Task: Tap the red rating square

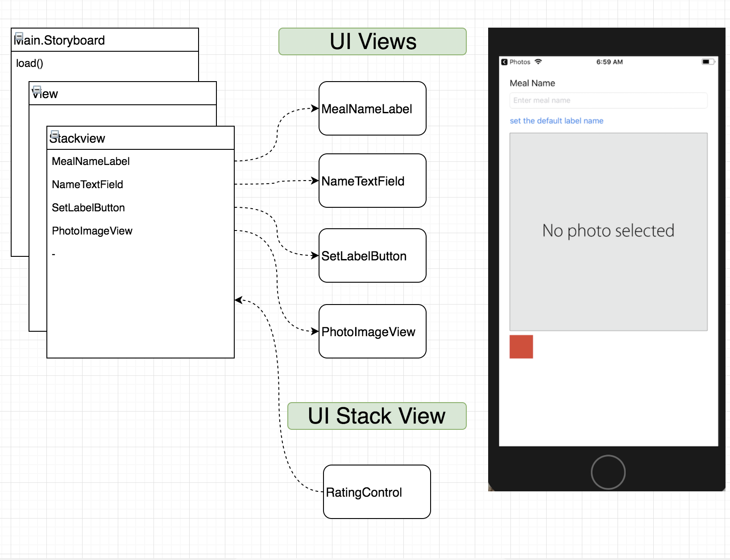Action: [x=521, y=347]
